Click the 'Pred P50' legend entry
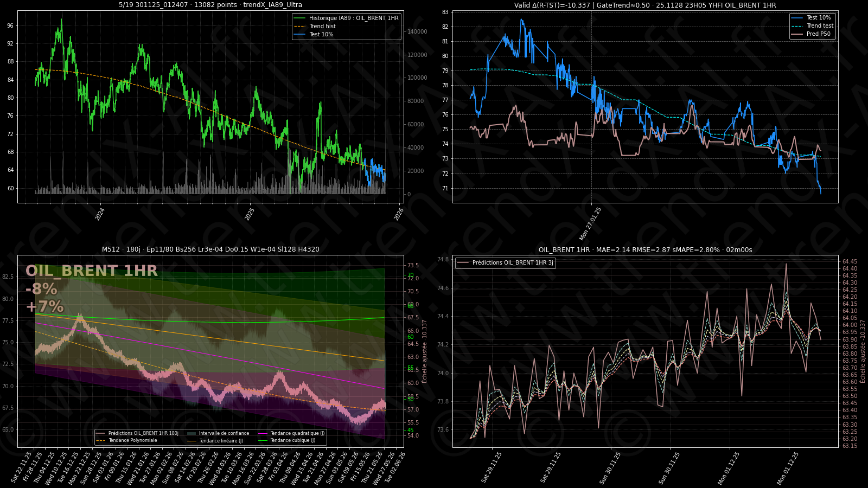This screenshot has width=868, height=488. (818, 34)
